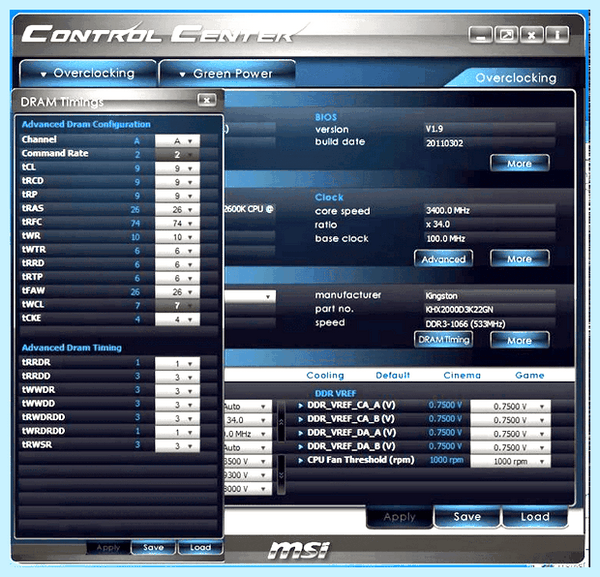This screenshot has width=600, height=577.
Task: Select the Default profile
Action: coord(393,375)
